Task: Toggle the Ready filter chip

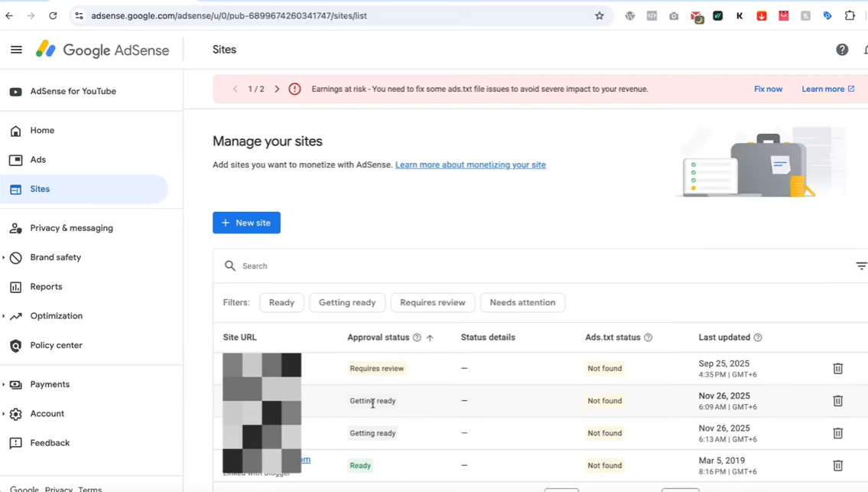Action: tap(281, 302)
